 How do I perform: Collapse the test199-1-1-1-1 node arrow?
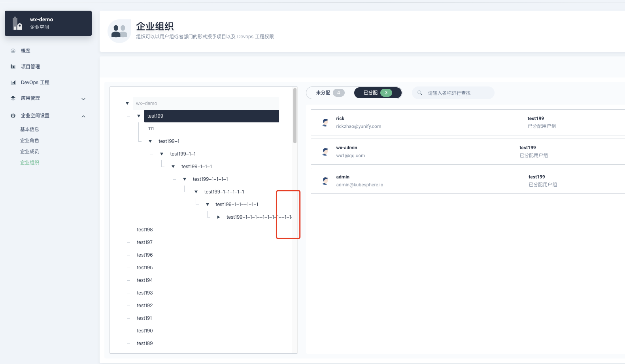pyautogui.click(x=185, y=179)
